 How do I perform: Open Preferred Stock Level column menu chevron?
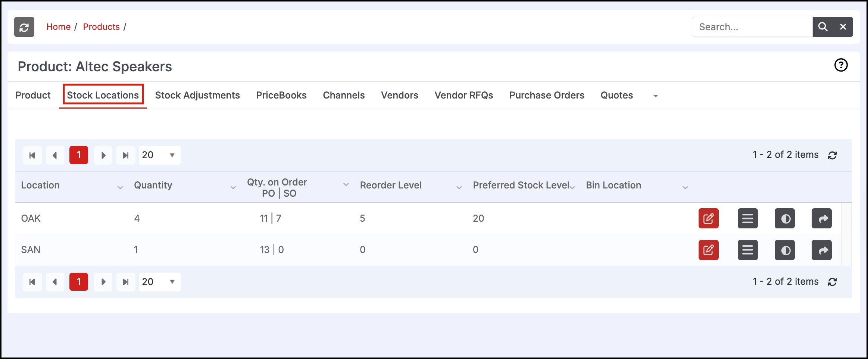click(572, 187)
